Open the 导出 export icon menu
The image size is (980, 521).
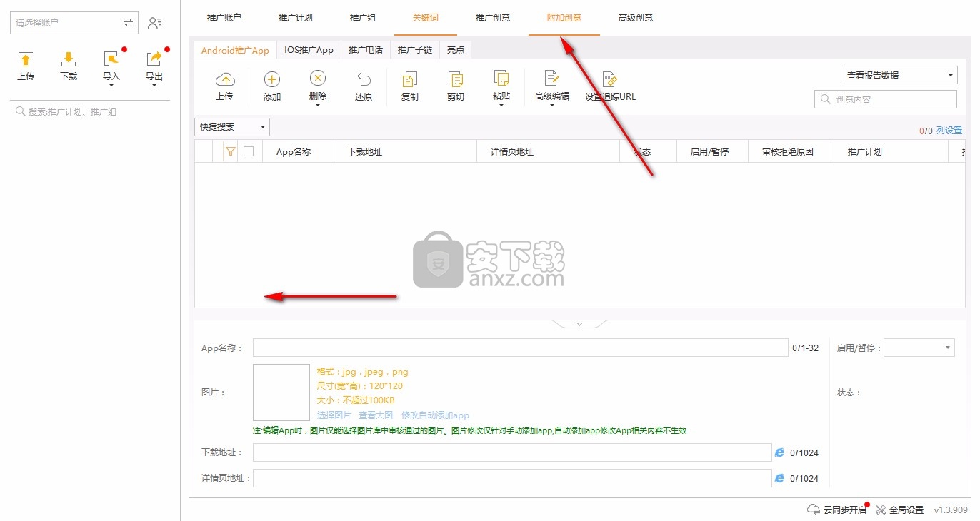tap(154, 59)
